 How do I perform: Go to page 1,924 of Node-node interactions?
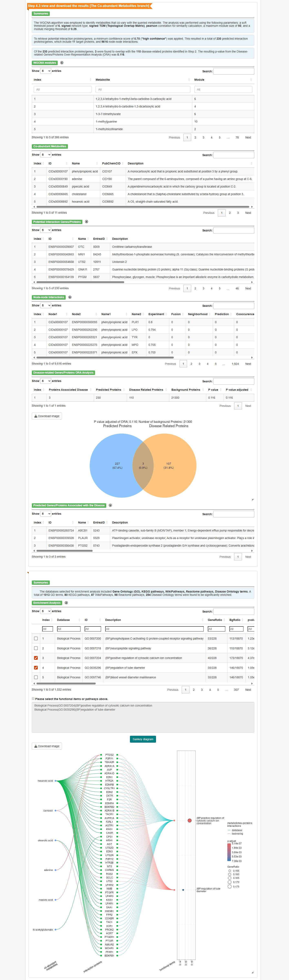tap(235, 364)
